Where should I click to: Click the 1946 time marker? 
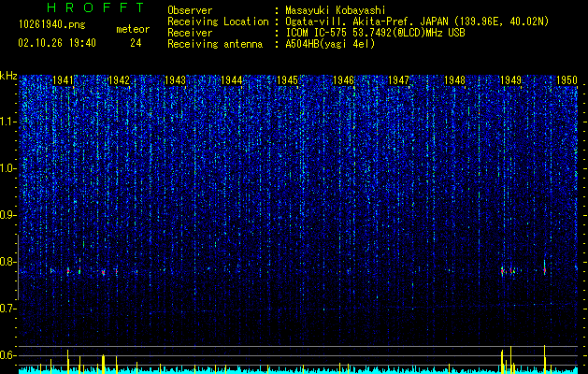[343, 79]
